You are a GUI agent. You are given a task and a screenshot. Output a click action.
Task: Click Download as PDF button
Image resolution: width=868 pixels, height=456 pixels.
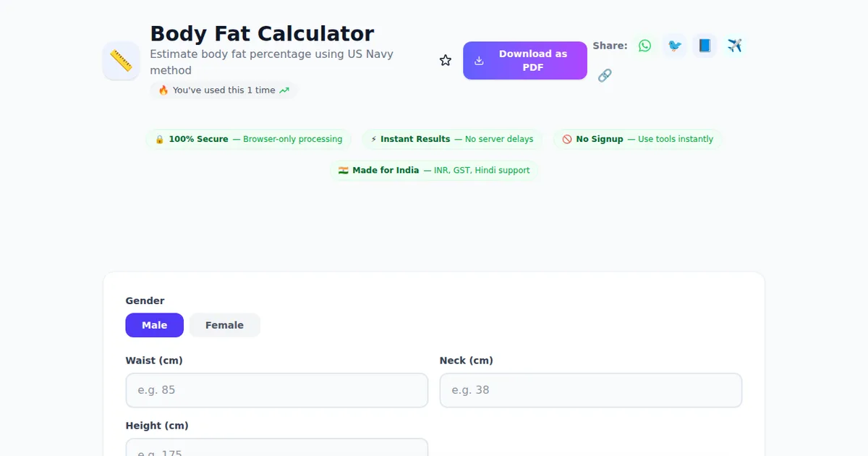[524, 61]
